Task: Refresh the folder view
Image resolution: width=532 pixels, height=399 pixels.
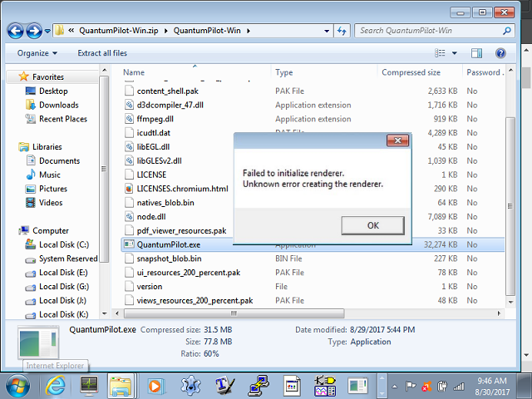Action: tap(342, 31)
